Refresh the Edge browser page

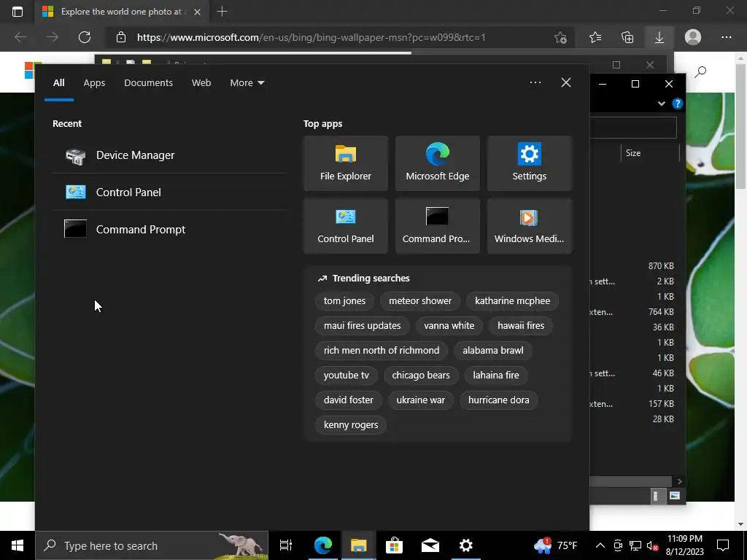pyautogui.click(x=85, y=37)
